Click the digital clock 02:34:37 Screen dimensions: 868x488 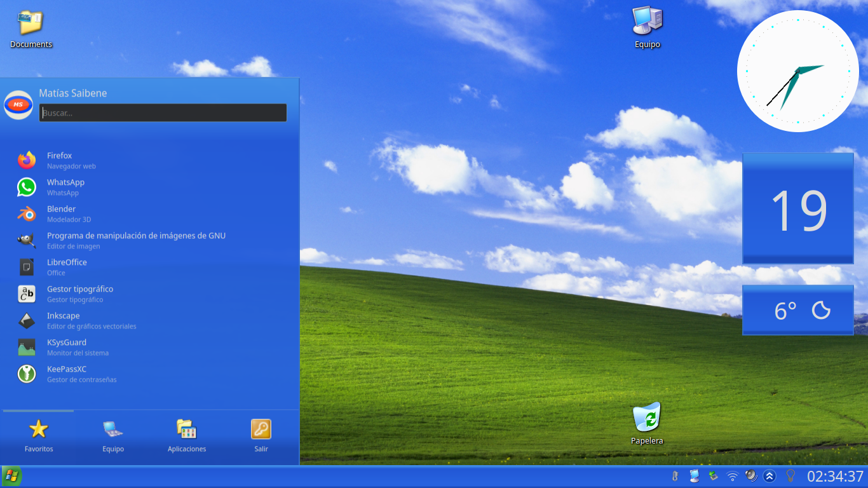click(x=836, y=476)
